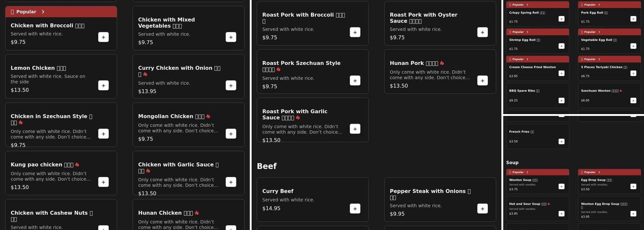Add Hot and Sour Soup
The width and height of the screenshot is (644, 230).
point(561,213)
